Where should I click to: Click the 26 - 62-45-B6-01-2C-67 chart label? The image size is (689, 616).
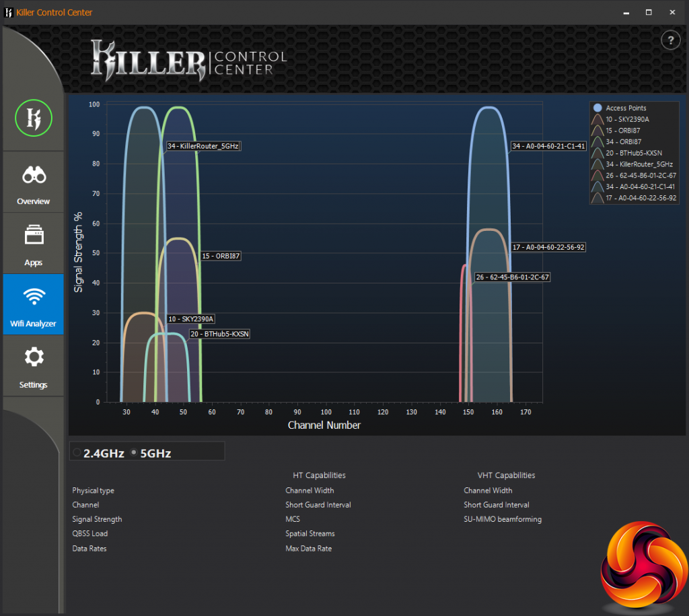pyautogui.click(x=512, y=277)
